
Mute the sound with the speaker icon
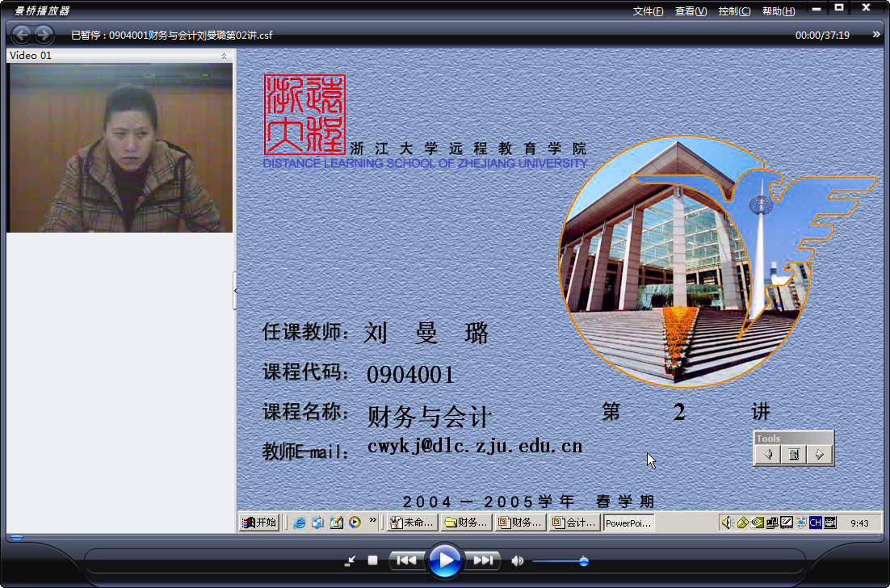click(517, 561)
